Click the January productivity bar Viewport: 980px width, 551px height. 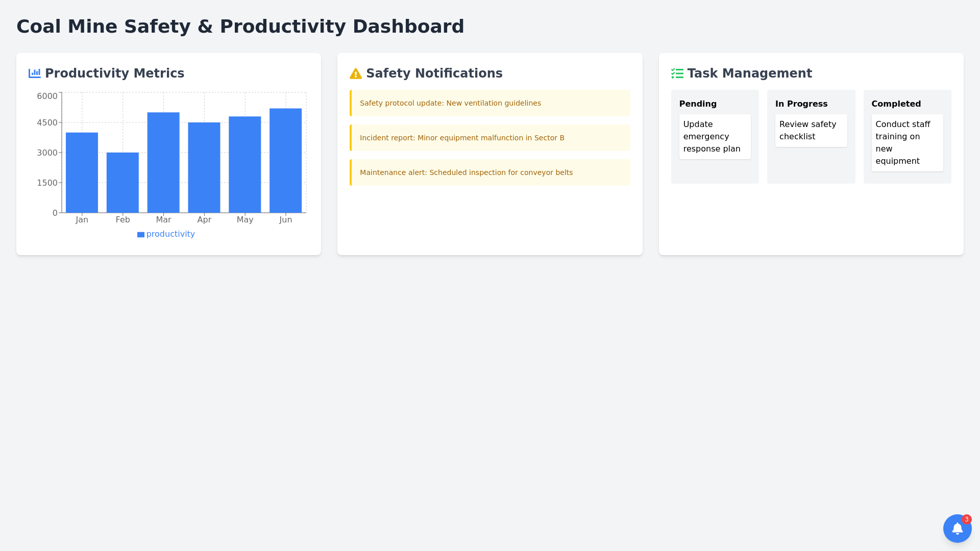coord(82,172)
